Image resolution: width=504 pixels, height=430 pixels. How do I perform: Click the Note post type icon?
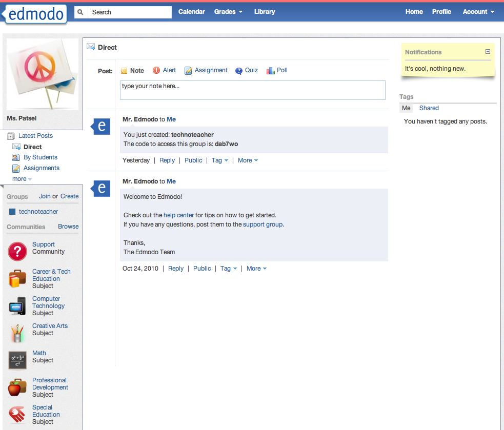(x=124, y=71)
